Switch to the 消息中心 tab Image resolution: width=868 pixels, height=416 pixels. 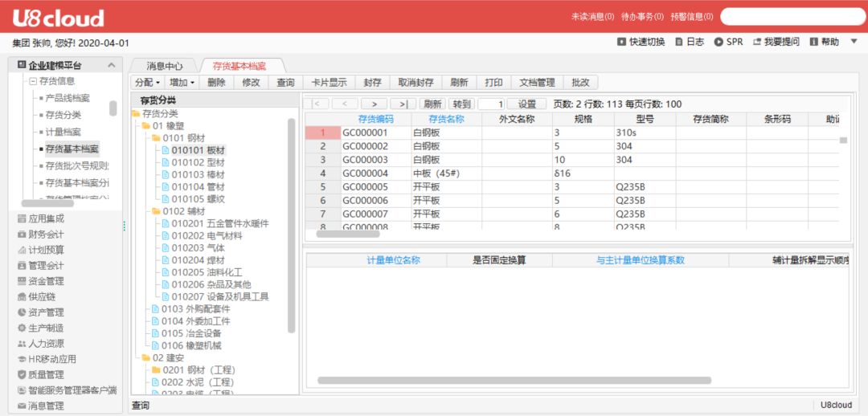pos(164,66)
